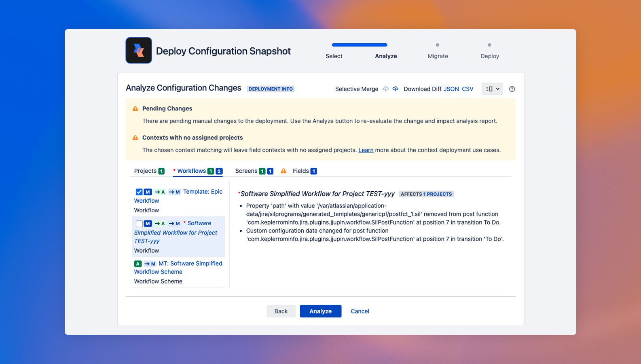Click the green A badge on MT: Software Simplified row
641x364 pixels.
138,264
